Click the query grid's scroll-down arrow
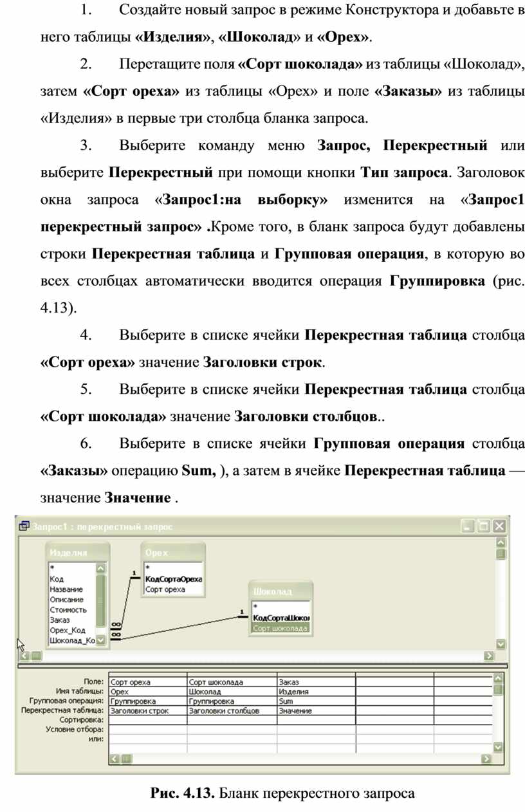Screen dimensions: 525x812 pos(497,746)
